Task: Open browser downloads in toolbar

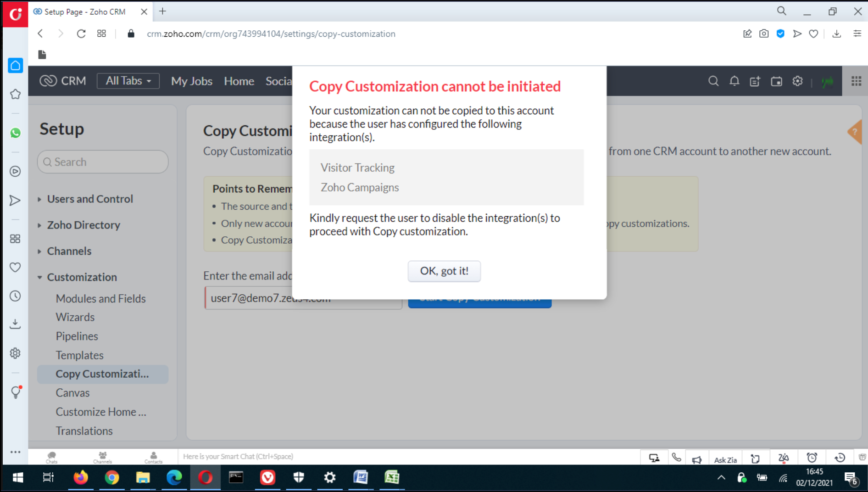Action: pyautogui.click(x=837, y=34)
